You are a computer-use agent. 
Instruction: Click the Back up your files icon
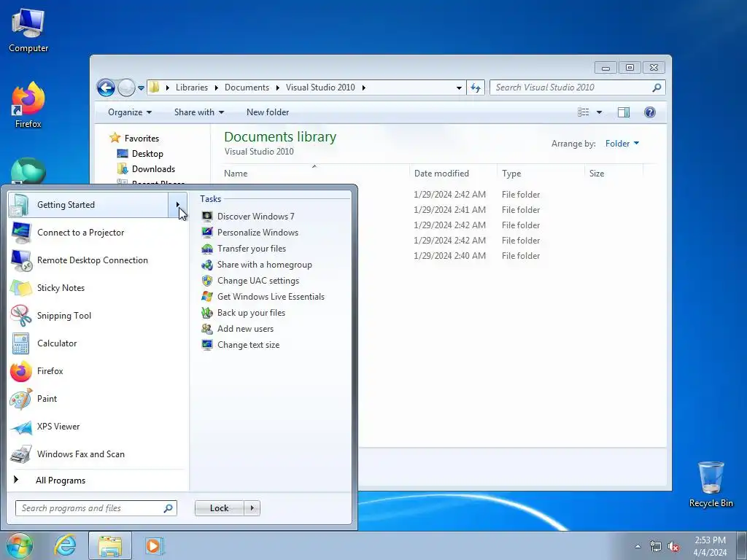pos(206,313)
